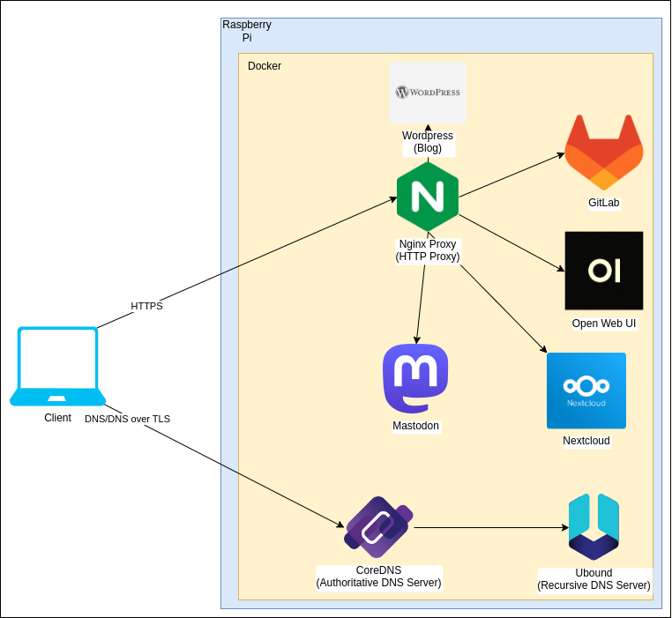Select the blue Nextcloud logo
672x618 pixels.
click(x=586, y=391)
